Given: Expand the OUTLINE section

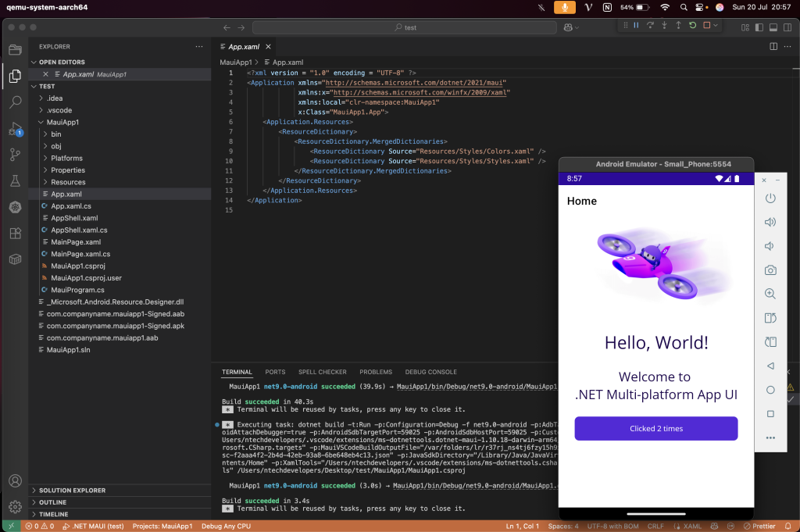Looking at the screenshot, I should click(120, 502).
